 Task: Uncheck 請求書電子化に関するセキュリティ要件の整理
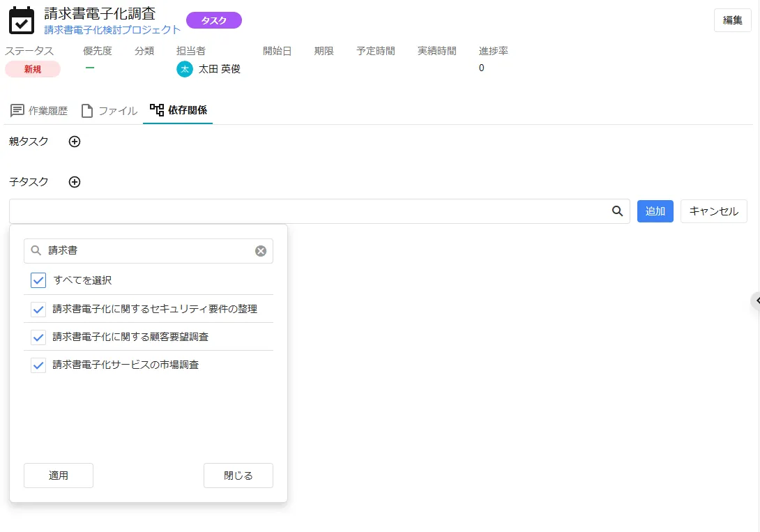(x=38, y=309)
